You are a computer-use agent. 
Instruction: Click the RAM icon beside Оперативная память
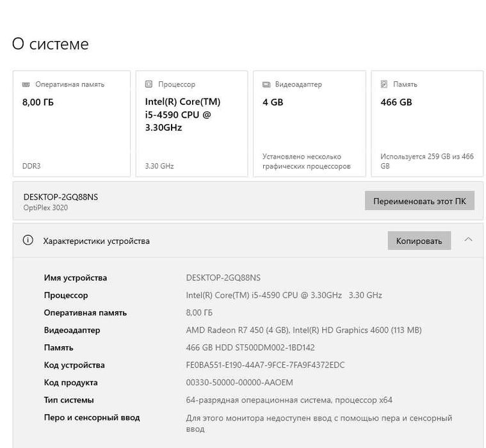(x=26, y=84)
